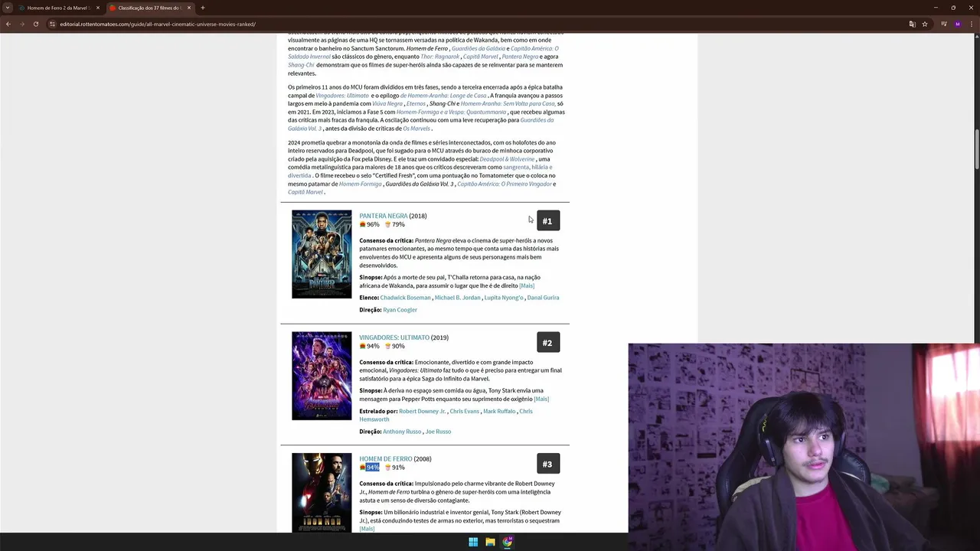Open the Pantera Negra poster
980x551 pixels.
(x=322, y=254)
